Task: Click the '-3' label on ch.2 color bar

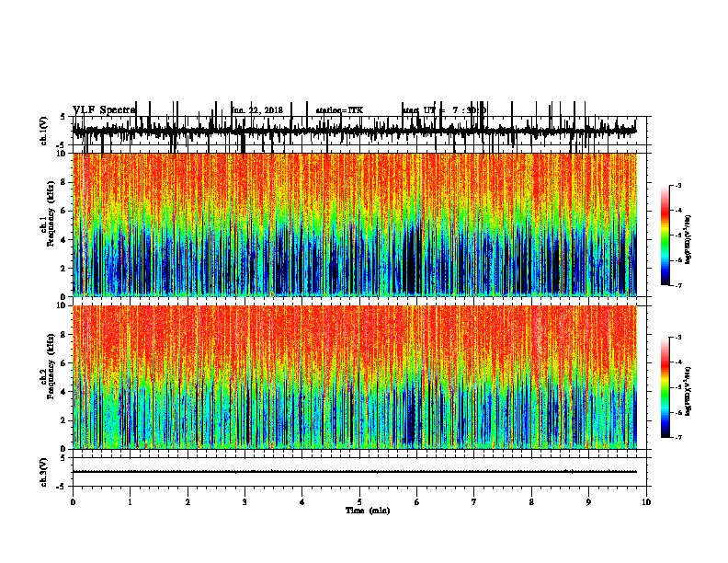Action: (x=677, y=338)
